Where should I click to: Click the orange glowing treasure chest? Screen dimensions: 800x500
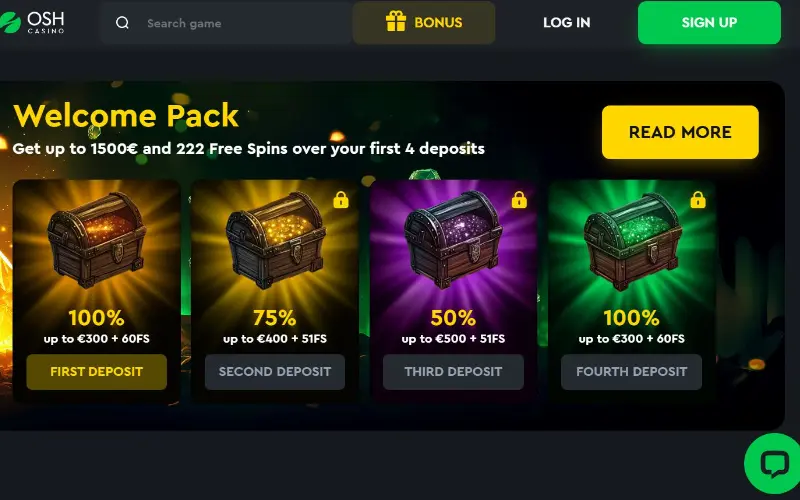pos(96,239)
